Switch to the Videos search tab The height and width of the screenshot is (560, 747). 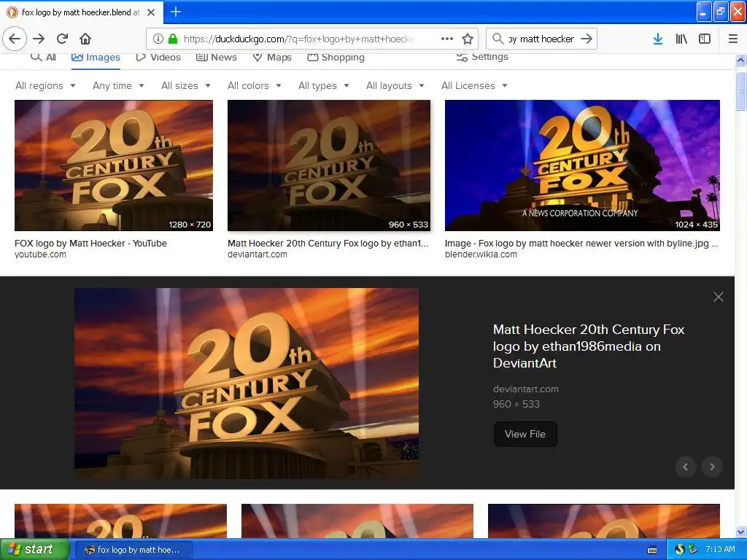click(158, 57)
